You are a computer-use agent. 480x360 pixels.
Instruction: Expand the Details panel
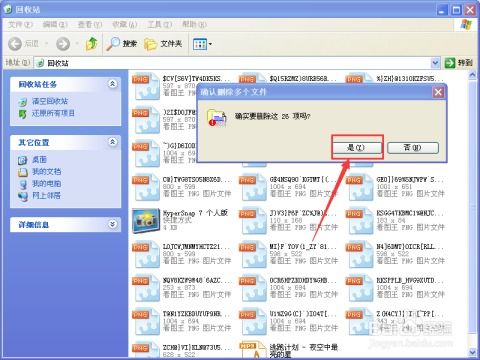(x=112, y=224)
